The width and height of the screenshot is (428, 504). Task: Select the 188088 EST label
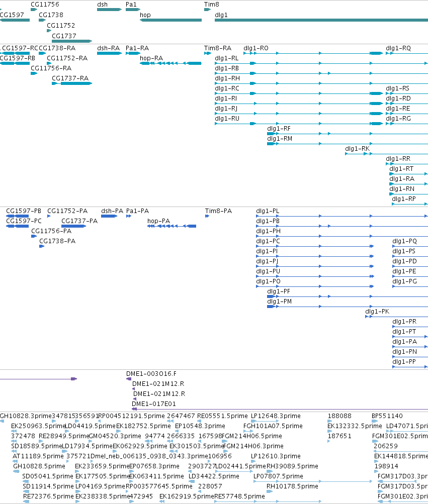339,416
